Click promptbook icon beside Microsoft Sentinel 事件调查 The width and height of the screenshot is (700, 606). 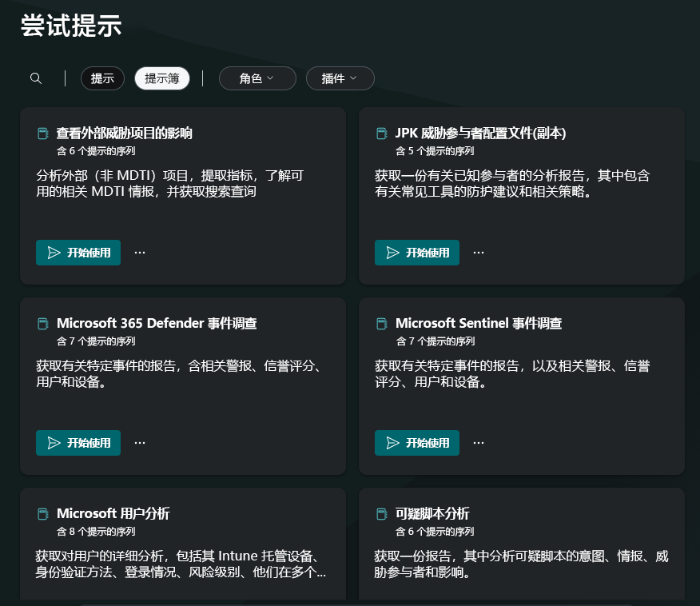pos(382,324)
